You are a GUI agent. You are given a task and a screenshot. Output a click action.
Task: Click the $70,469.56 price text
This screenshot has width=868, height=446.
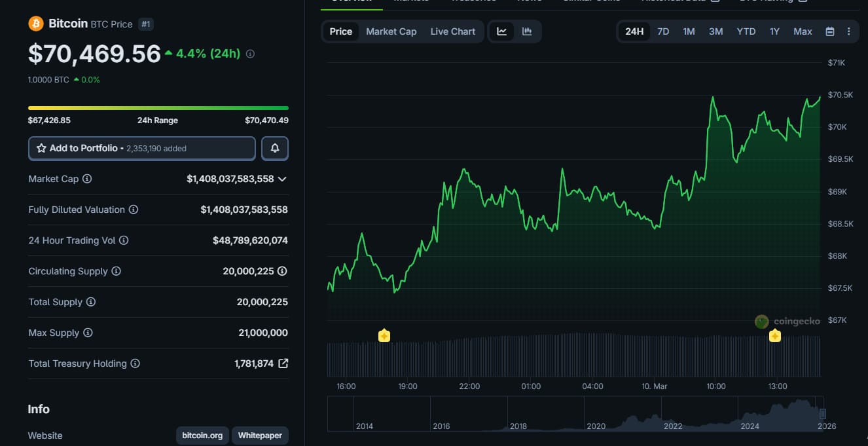point(94,54)
